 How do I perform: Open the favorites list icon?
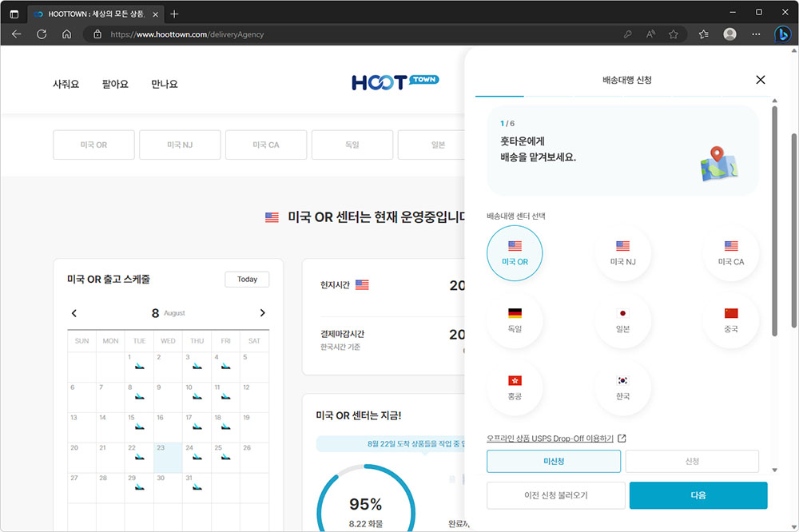pyautogui.click(x=704, y=34)
